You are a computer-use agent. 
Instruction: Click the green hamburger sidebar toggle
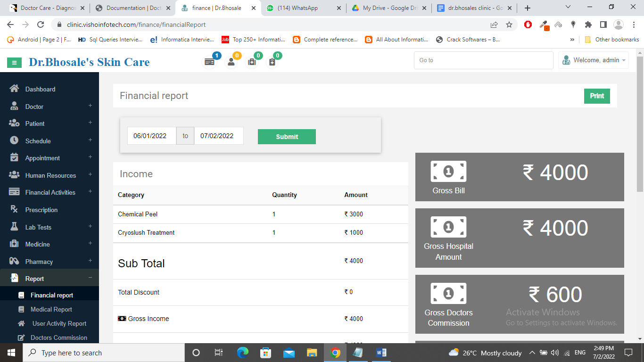pyautogui.click(x=15, y=62)
